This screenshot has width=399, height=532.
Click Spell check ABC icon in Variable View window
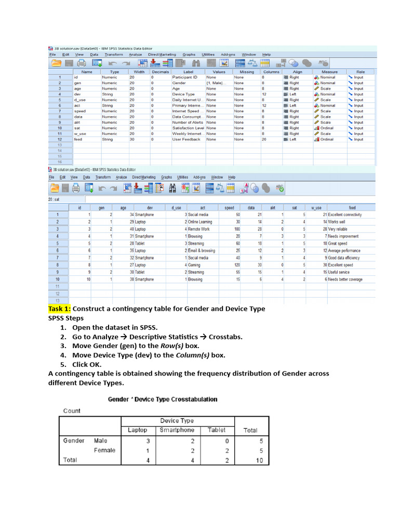[x=323, y=62]
